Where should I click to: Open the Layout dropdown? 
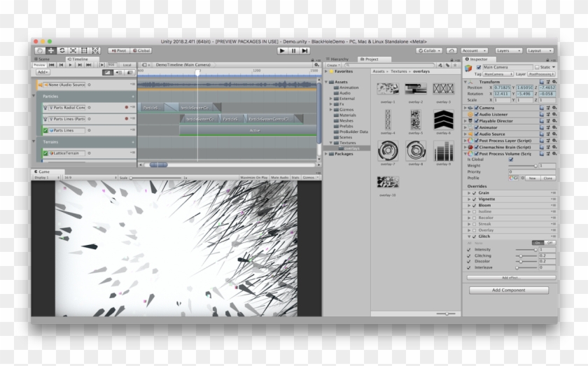coord(540,50)
